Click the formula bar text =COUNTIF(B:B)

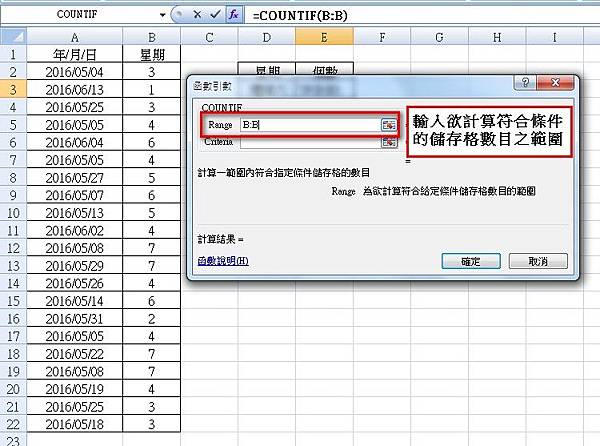point(300,16)
